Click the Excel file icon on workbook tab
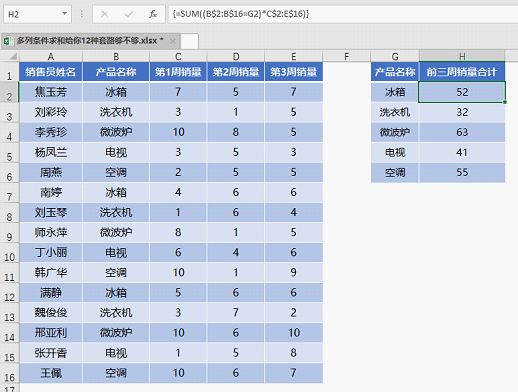The image size is (518, 392). [x=9, y=41]
